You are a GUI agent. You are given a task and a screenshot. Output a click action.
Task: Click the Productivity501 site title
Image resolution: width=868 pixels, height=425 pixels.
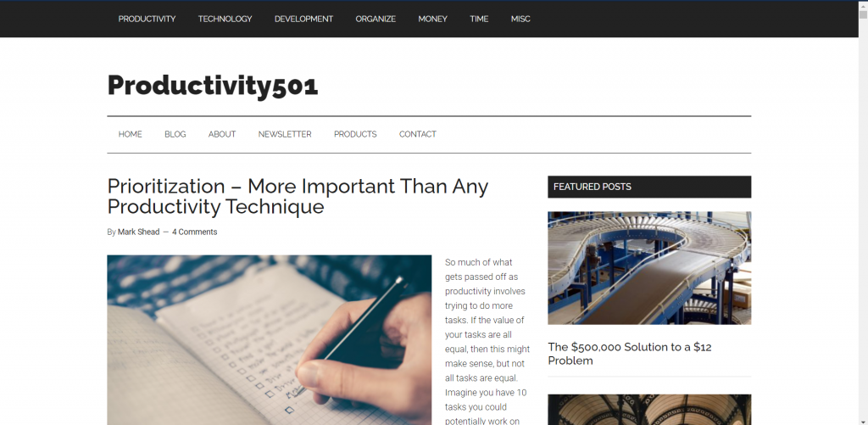pyautogui.click(x=213, y=86)
